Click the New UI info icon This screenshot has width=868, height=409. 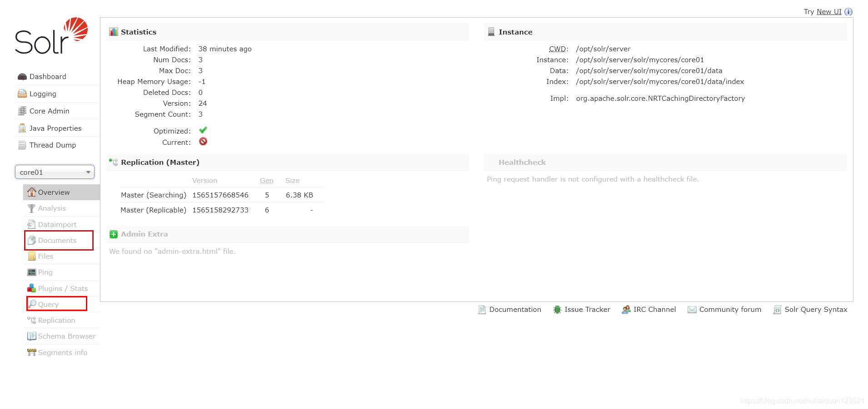848,12
